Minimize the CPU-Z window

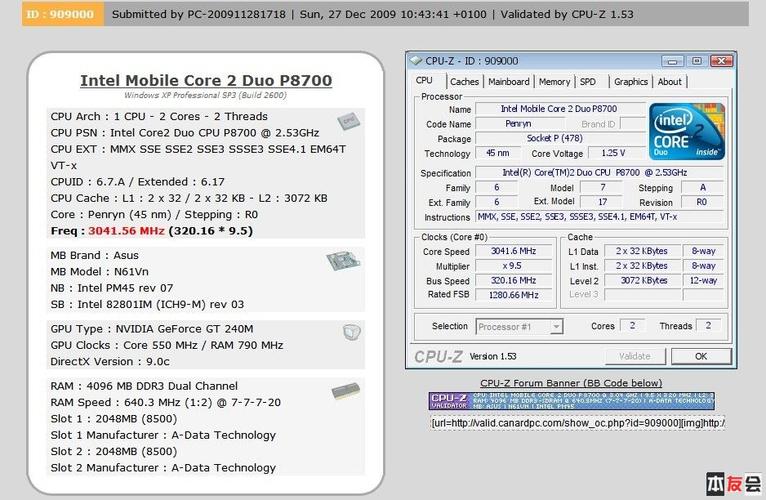click(673, 61)
